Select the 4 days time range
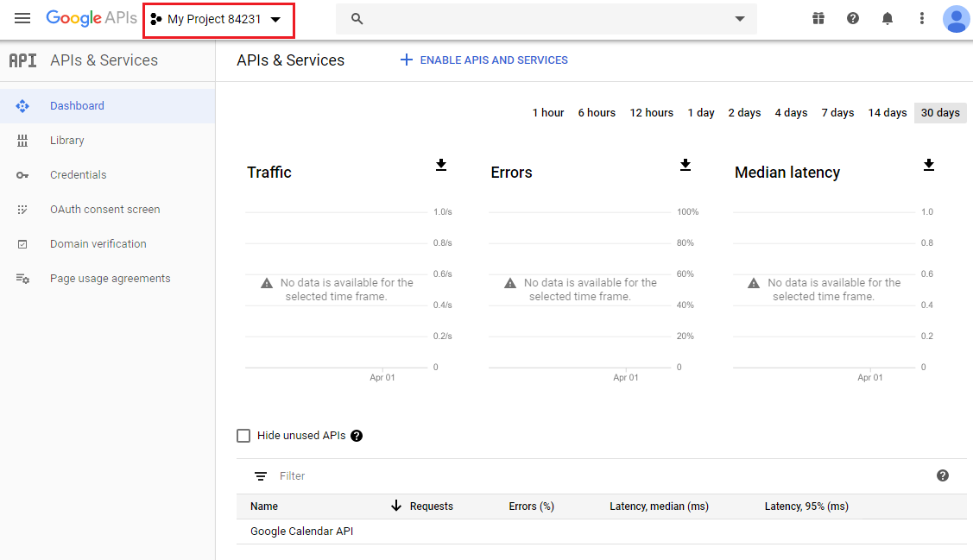Screen dimensions: 973x560 tap(791, 113)
